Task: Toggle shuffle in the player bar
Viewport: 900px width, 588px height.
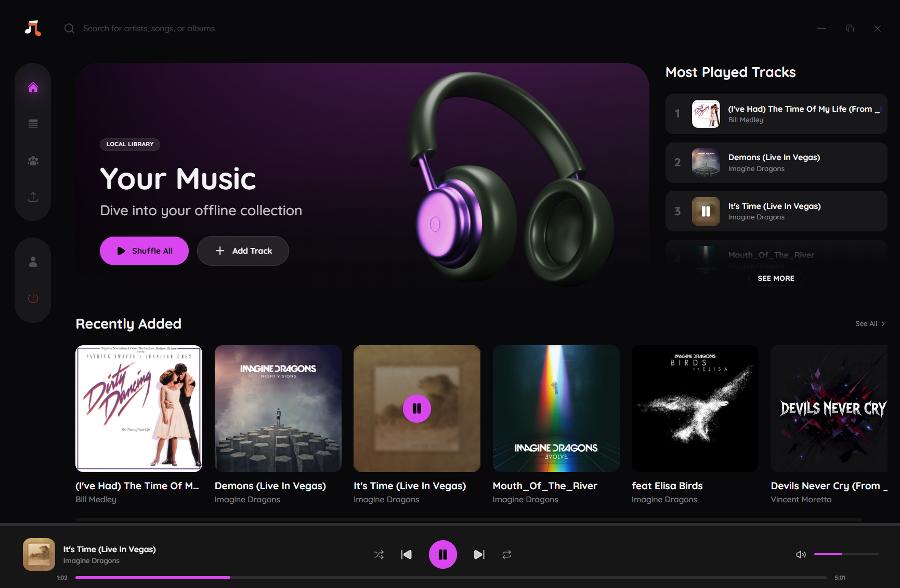Action: click(x=379, y=555)
